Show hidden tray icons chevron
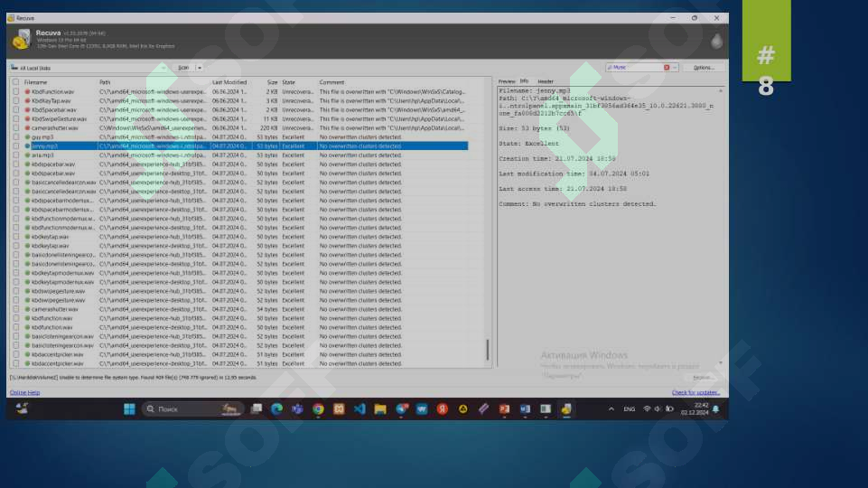This screenshot has width=868, height=488. (611, 409)
